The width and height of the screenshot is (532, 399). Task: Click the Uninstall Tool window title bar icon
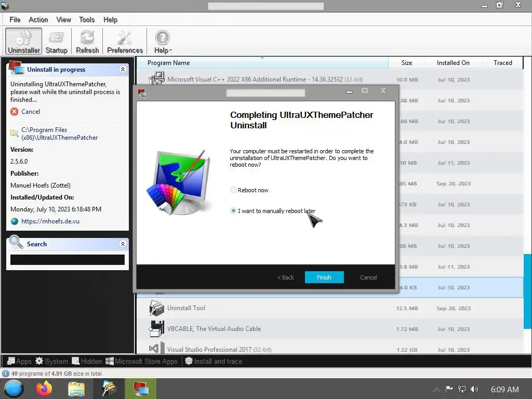[5, 5]
